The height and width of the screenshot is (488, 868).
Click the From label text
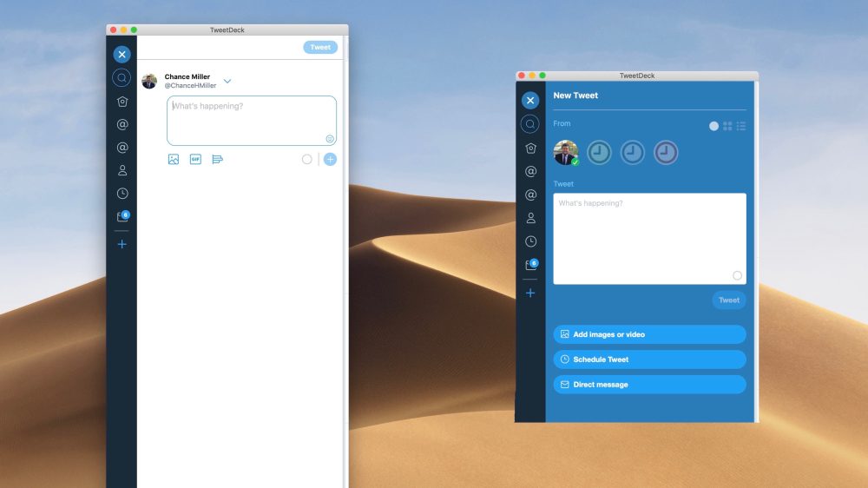point(562,123)
